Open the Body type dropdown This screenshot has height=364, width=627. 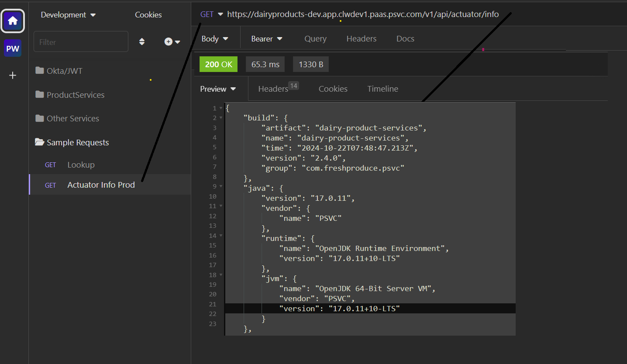coord(215,39)
